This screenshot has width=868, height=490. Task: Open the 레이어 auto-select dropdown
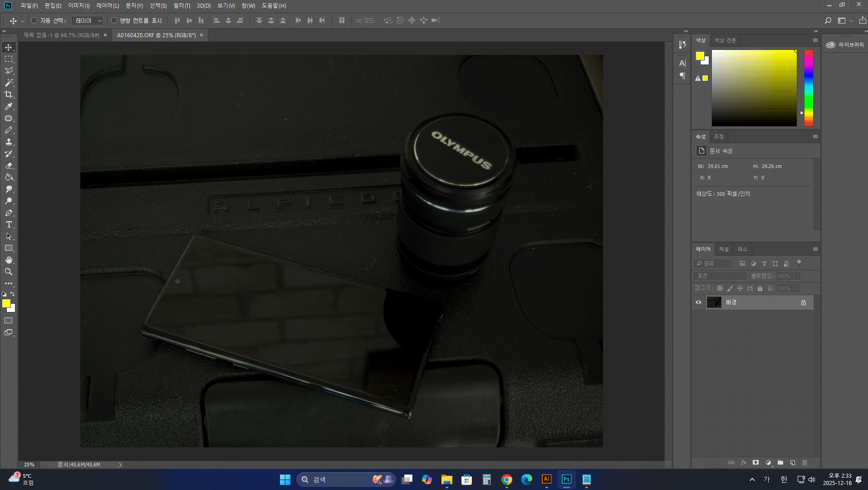click(88, 20)
